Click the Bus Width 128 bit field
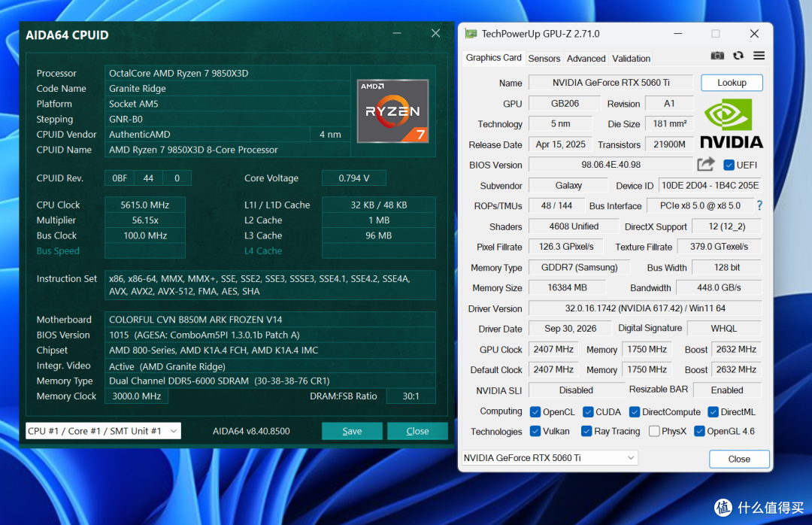The height and width of the screenshot is (525, 812). [726, 268]
